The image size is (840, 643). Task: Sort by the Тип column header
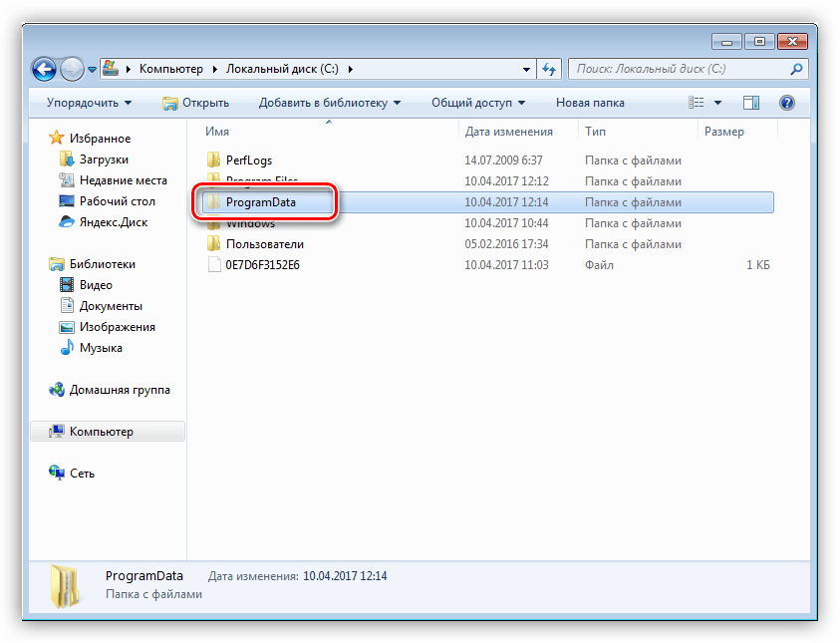[595, 132]
